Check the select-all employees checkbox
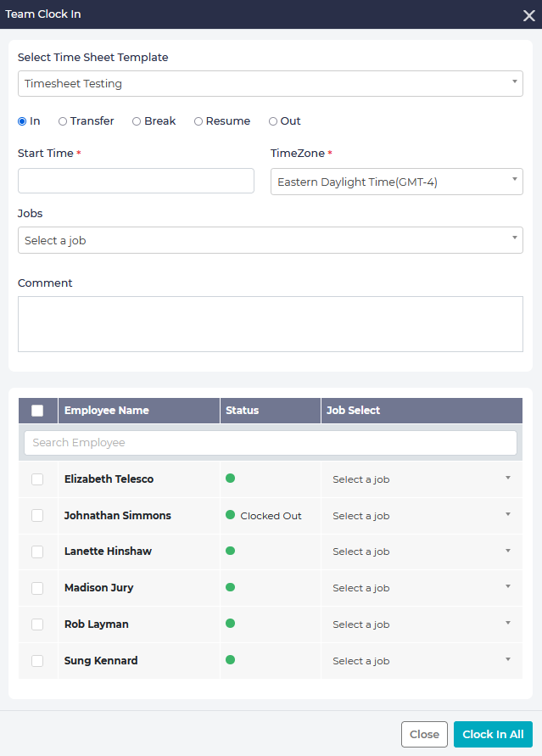Image resolution: width=542 pixels, height=756 pixels. [37, 410]
